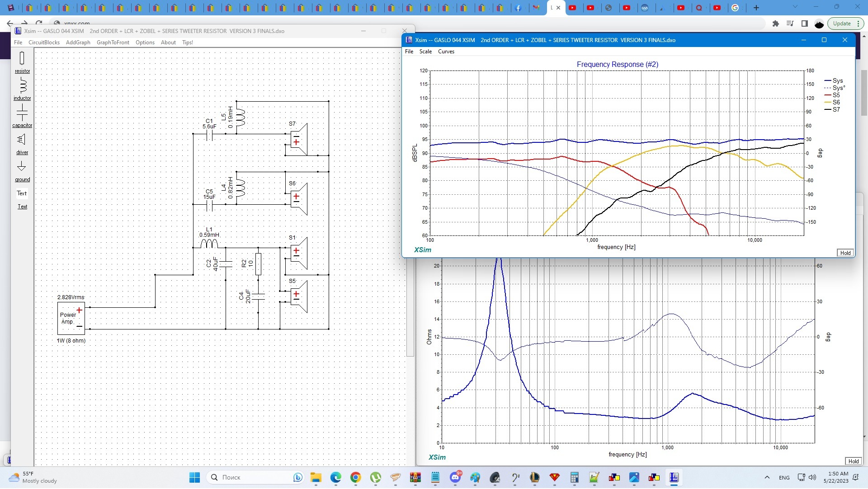Open File menu in Frequency Response window

point(409,52)
